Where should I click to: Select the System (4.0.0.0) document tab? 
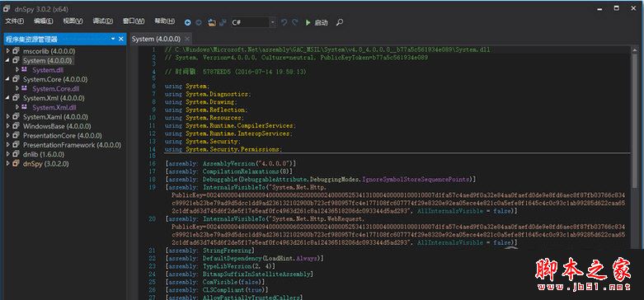point(156,39)
